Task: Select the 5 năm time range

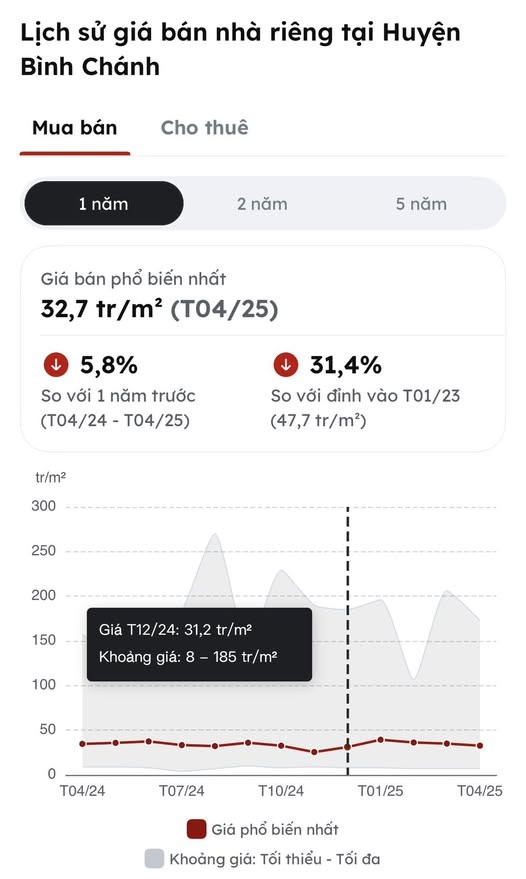Action: [421, 203]
